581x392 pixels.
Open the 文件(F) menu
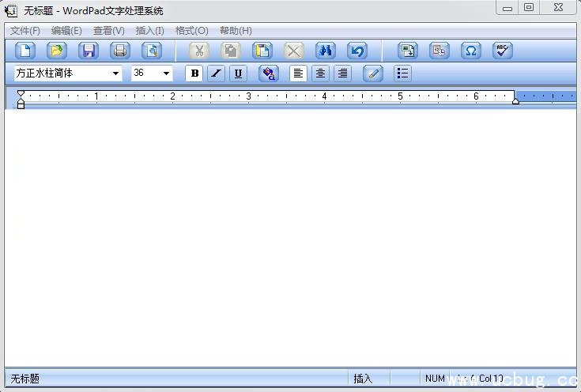point(25,31)
